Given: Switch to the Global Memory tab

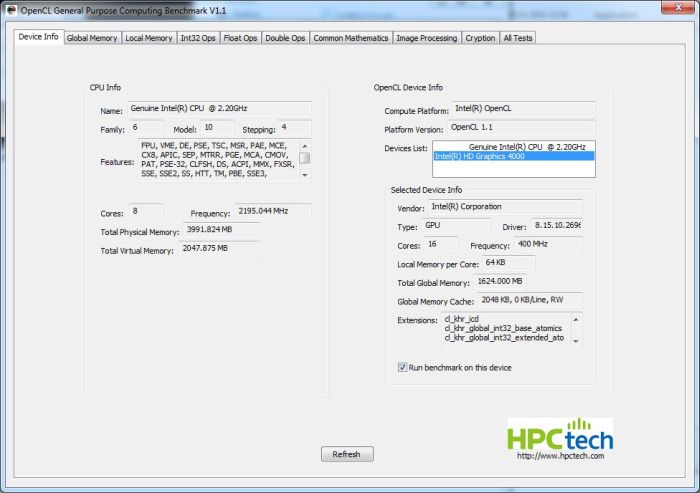Looking at the screenshot, I should tap(92, 38).
